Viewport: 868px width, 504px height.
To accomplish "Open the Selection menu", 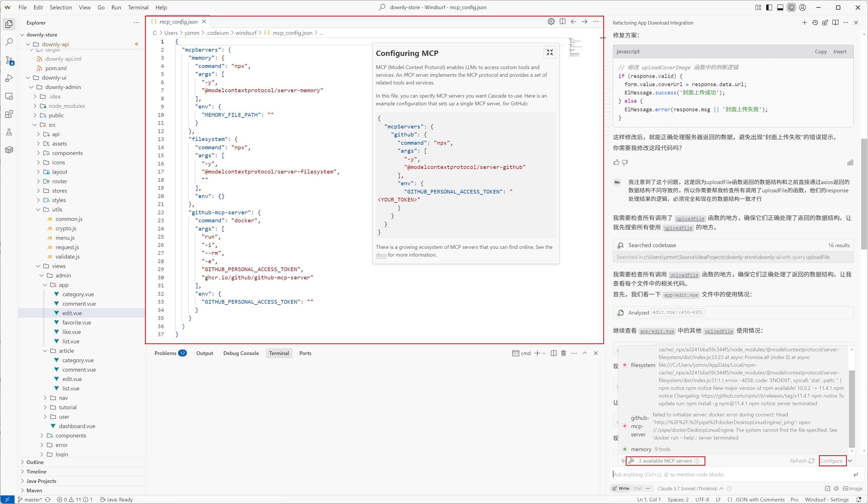I will 60,7.
